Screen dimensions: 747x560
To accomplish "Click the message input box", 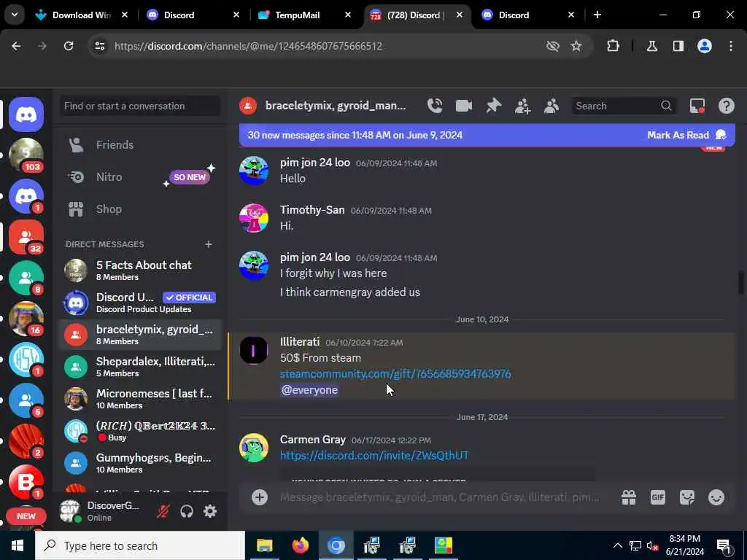I will pos(439,497).
